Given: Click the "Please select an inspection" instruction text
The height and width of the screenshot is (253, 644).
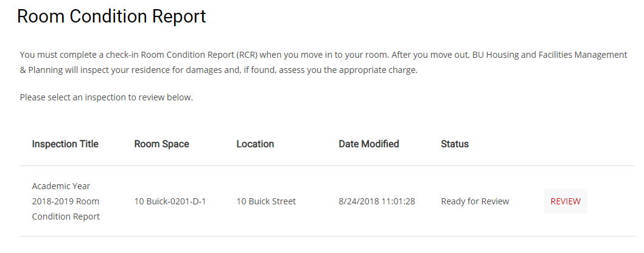Looking at the screenshot, I should click(107, 97).
